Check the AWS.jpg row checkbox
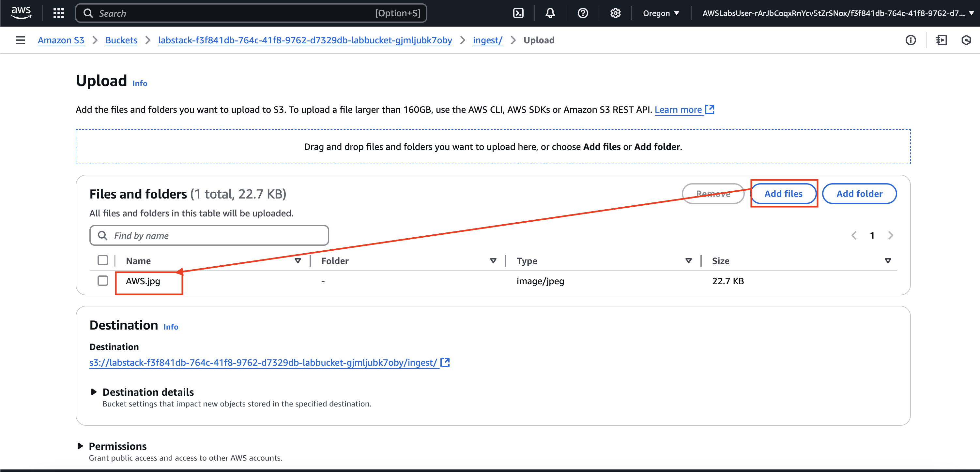980x472 pixels. [103, 281]
